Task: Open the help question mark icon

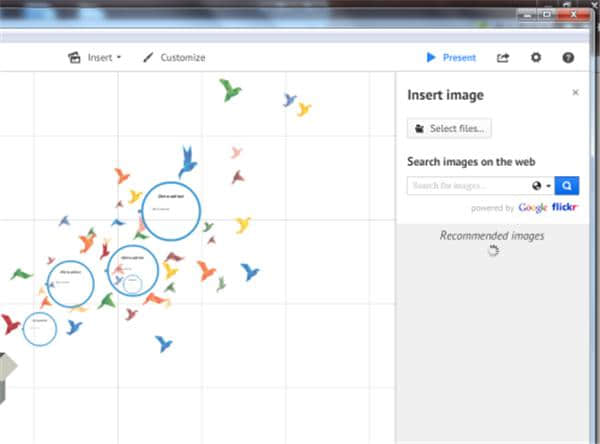Action: coord(568,58)
